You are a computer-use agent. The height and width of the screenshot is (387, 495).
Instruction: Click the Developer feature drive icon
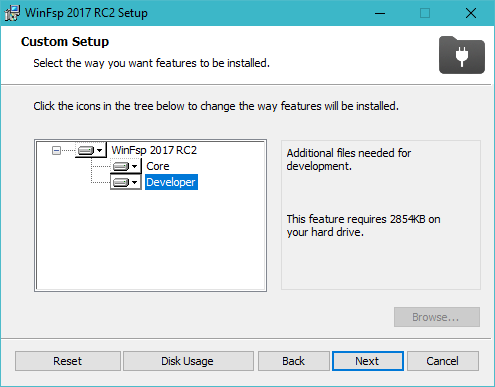[x=121, y=182]
